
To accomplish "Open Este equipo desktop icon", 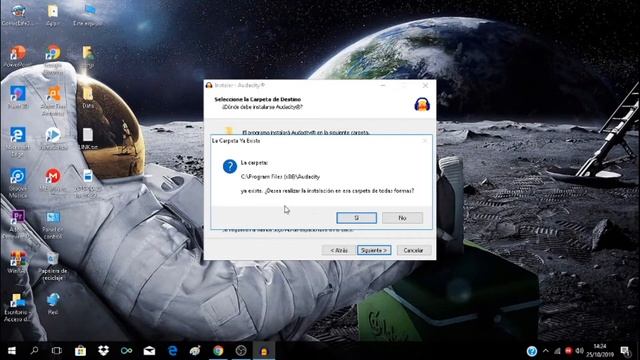I will [x=88, y=11].
